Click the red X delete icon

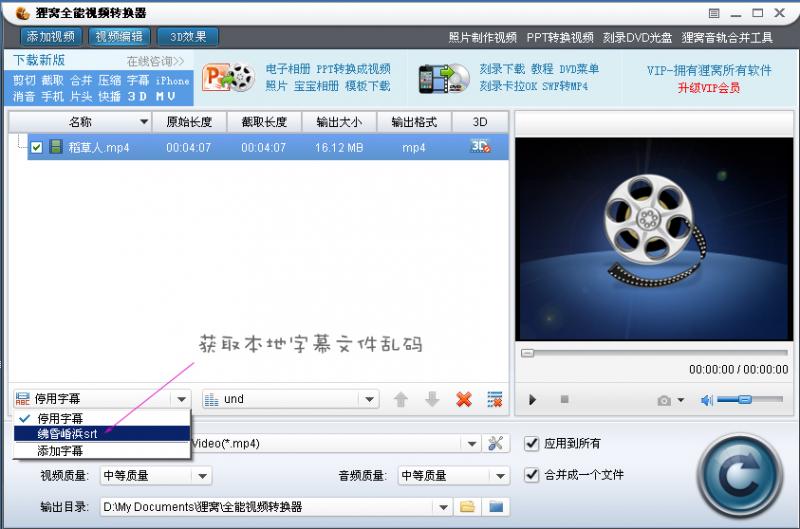point(464,399)
